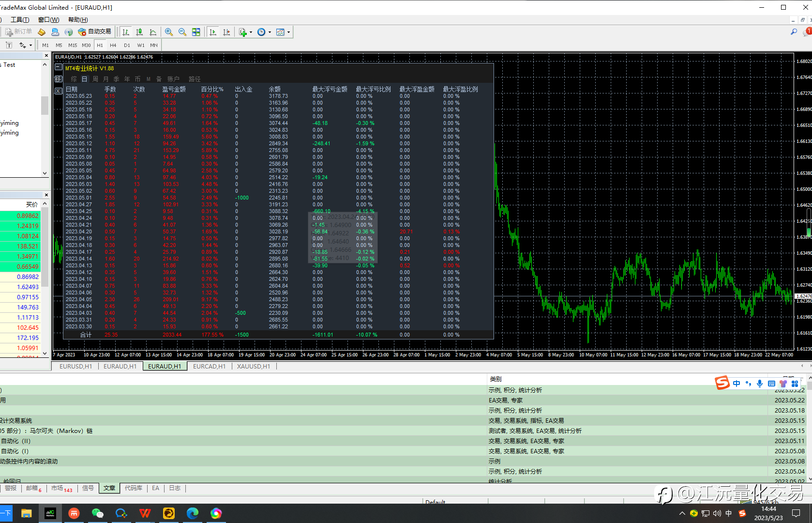Open the 警报 alerts terminal tab
This screenshot has height=523, width=812.
pos(11,488)
